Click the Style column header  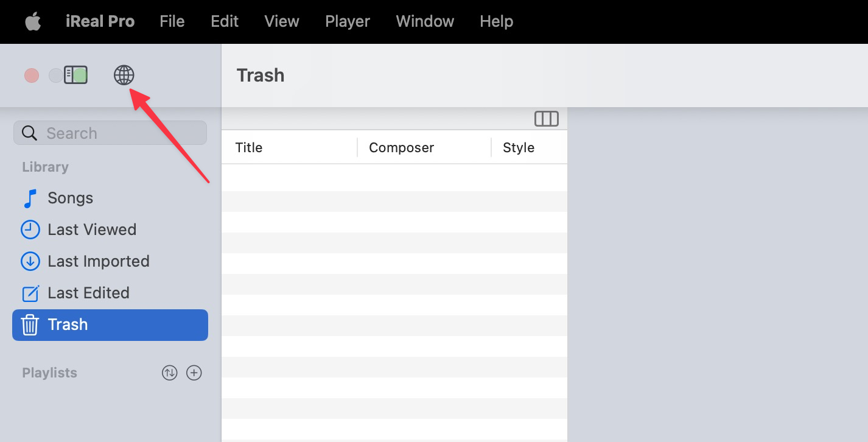(519, 147)
